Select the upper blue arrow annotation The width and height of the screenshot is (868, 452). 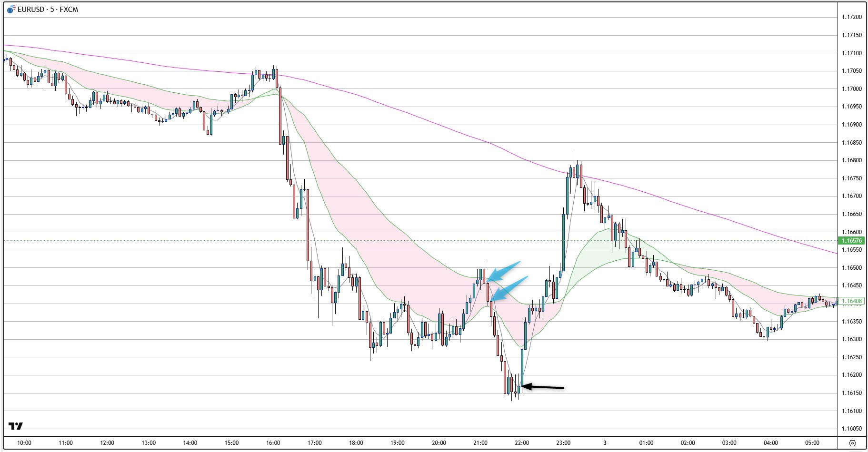click(x=505, y=270)
